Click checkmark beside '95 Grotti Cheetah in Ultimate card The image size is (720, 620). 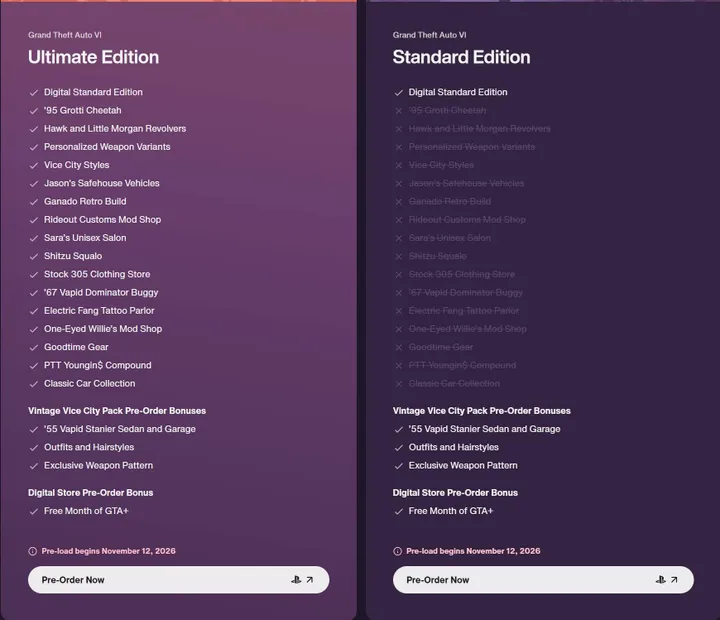[34, 111]
